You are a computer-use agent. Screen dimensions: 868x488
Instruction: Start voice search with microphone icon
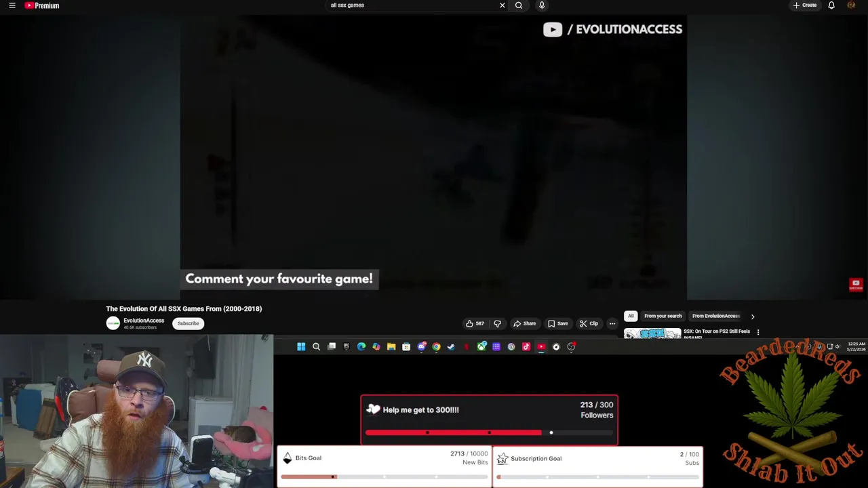pyautogui.click(x=542, y=5)
